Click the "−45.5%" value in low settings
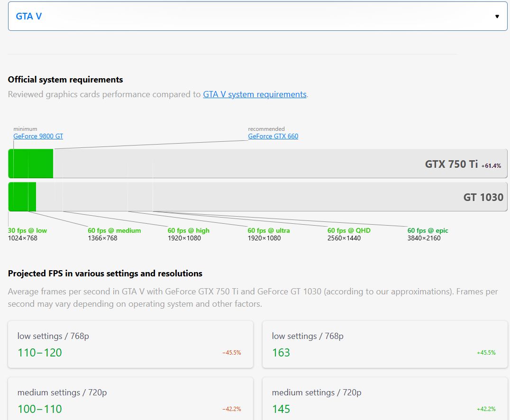 [x=232, y=353]
